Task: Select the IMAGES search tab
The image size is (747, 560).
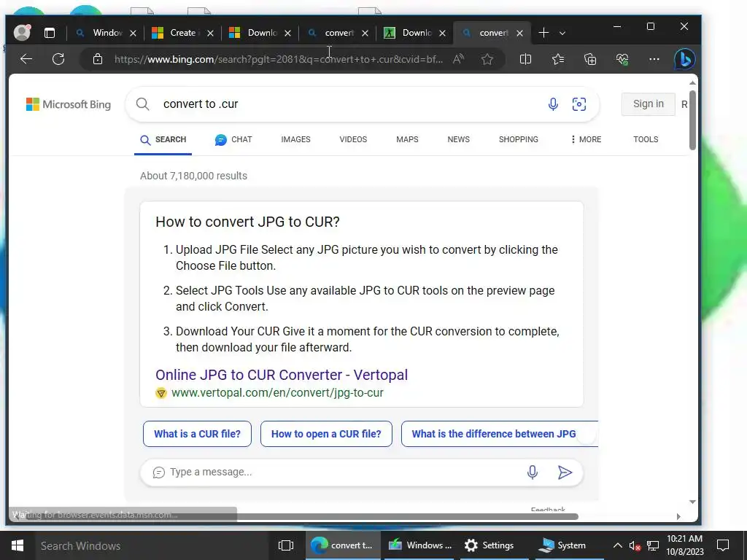Action: 295,139
